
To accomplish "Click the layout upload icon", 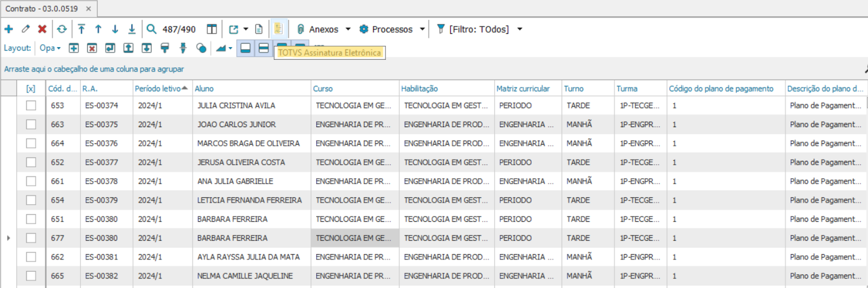I will [129, 48].
